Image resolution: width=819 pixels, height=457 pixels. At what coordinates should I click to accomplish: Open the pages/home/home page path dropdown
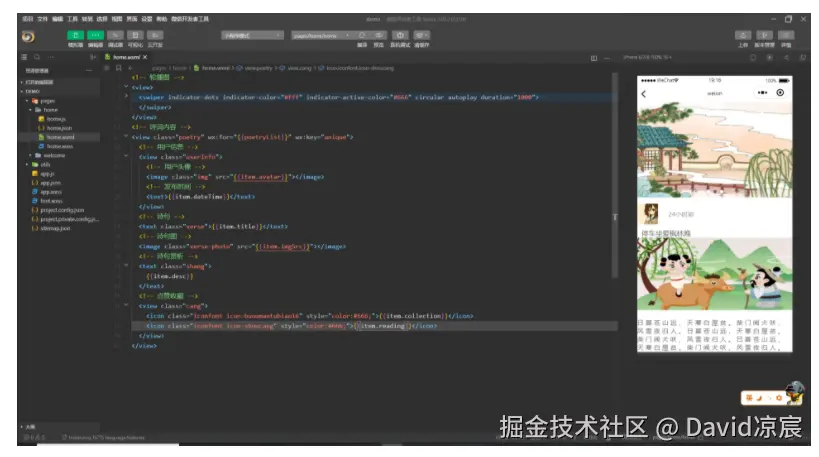pos(321,36)
